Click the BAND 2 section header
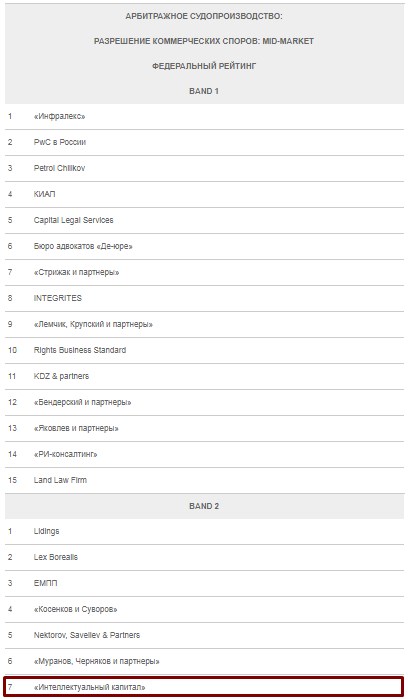The width and height of the screenshot is (408, 699). pyautogui.click(x=204, y=506)
